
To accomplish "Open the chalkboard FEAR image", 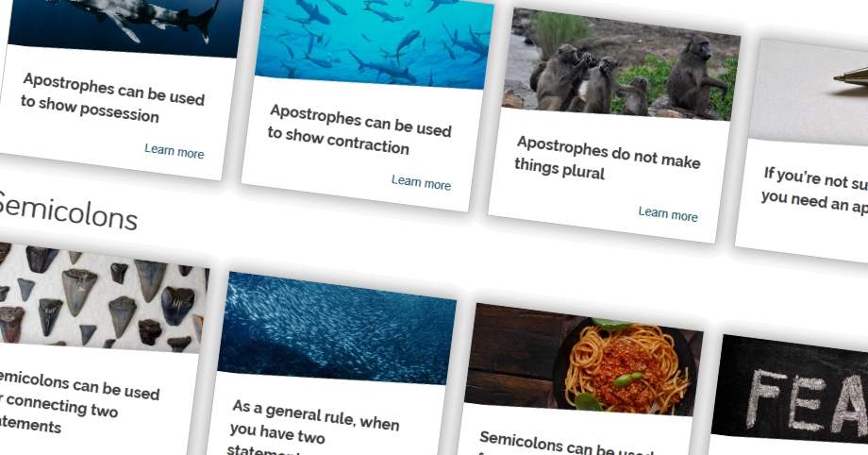I will (x=792, y=390).
